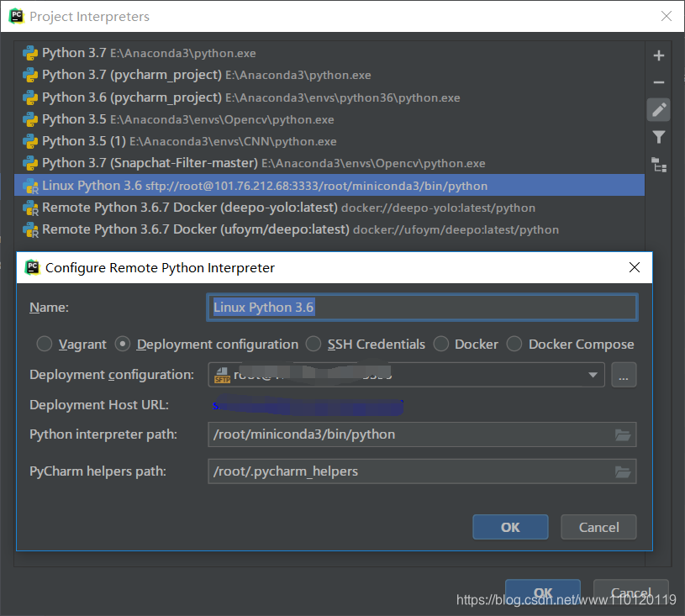Add a new interpreter with plus icon
Screen dimensions: 685x616
(659, 55)
